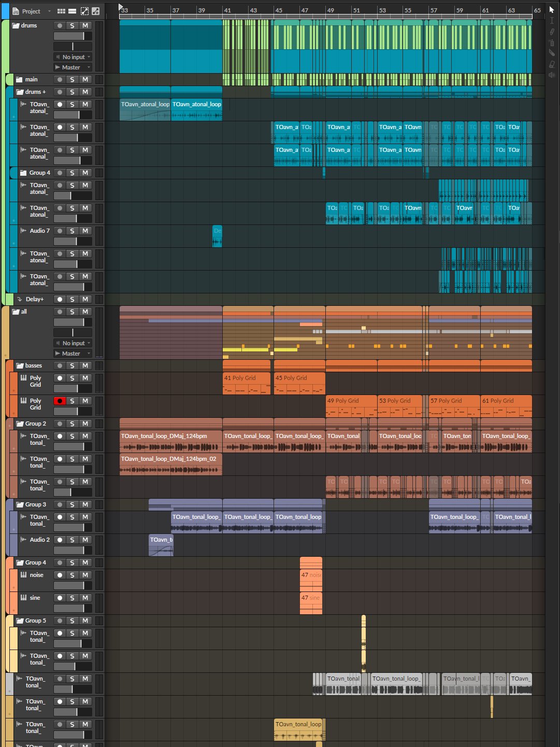Adjust the drums track volume slider
The image size is (560, 747).
coord(73,36)
